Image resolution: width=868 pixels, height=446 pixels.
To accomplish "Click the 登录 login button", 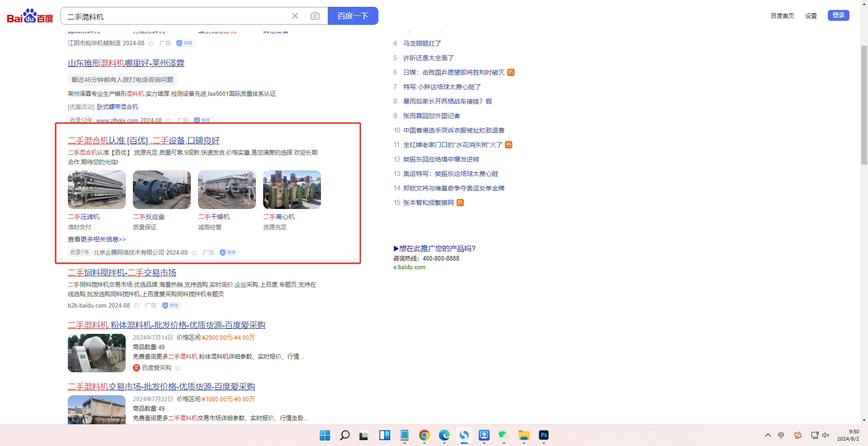I will click(838, 15).
